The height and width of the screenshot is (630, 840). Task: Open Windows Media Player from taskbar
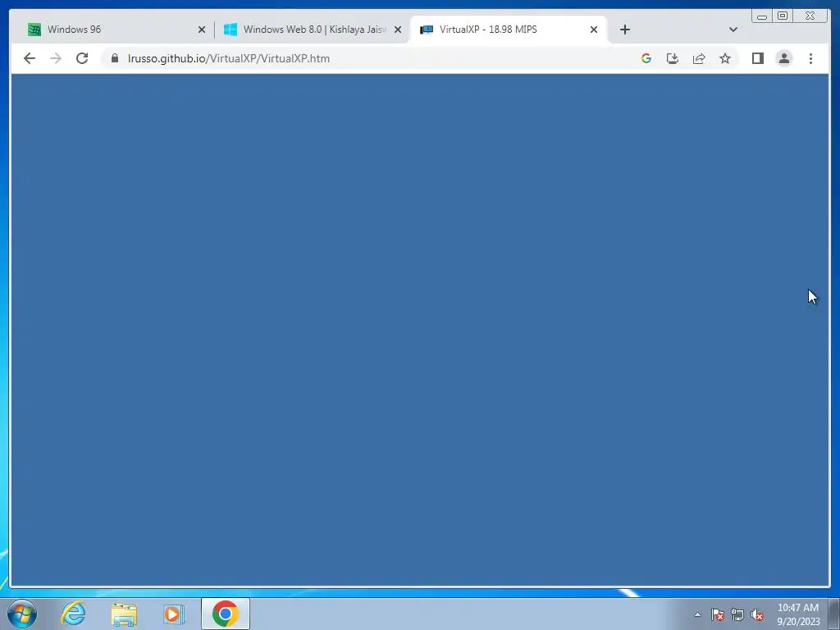pos(174,614)
